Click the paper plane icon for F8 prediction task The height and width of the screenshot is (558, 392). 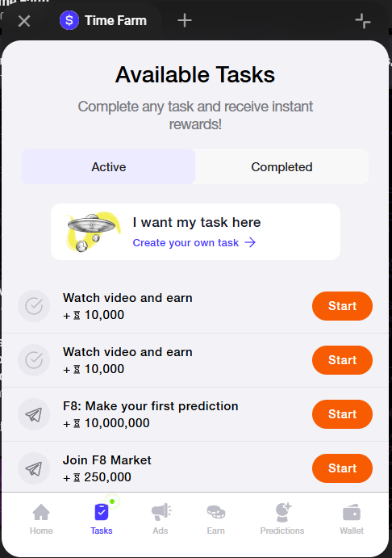click(34, 414)
